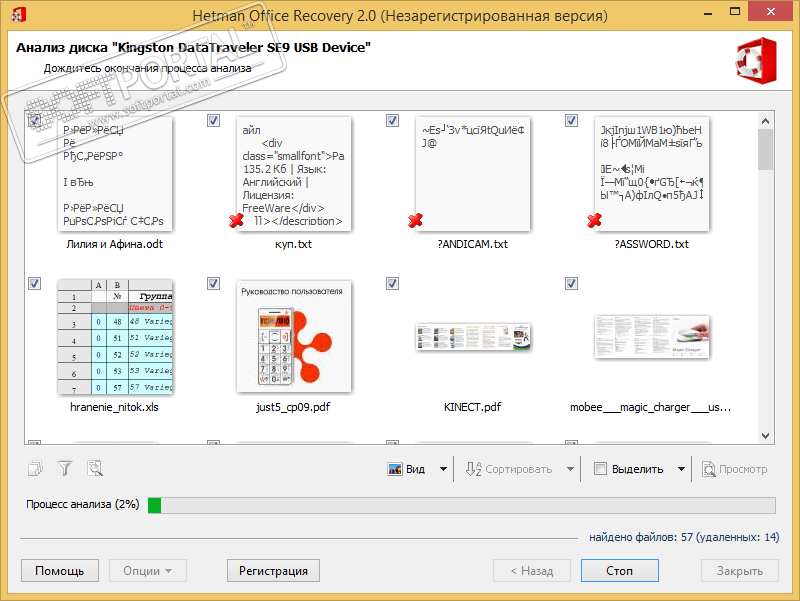The height and width of the screenshot is (601, 800).
Task: Click the Hetman Office Recovery title bar icon
Action: 18,15
